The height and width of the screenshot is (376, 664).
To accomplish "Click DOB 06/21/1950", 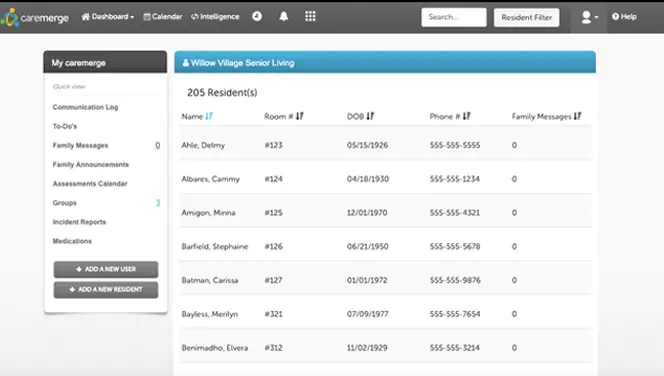I will tap(367, 246).
